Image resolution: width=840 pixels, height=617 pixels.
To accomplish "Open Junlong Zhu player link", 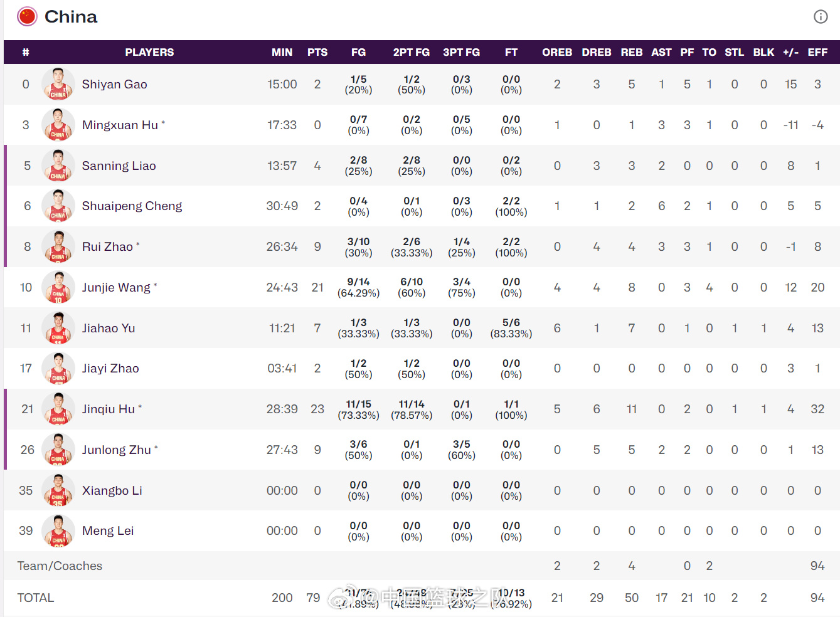I will pos(117,450).
